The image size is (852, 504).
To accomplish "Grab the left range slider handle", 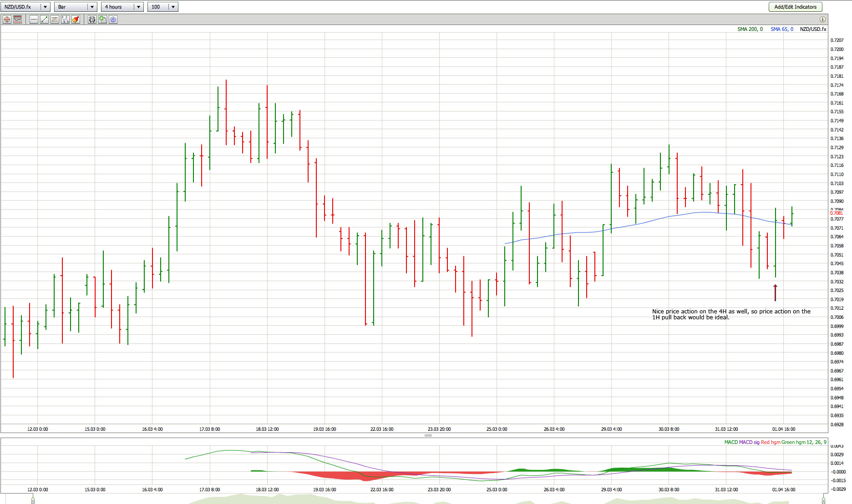I will (x=33, y=500).
